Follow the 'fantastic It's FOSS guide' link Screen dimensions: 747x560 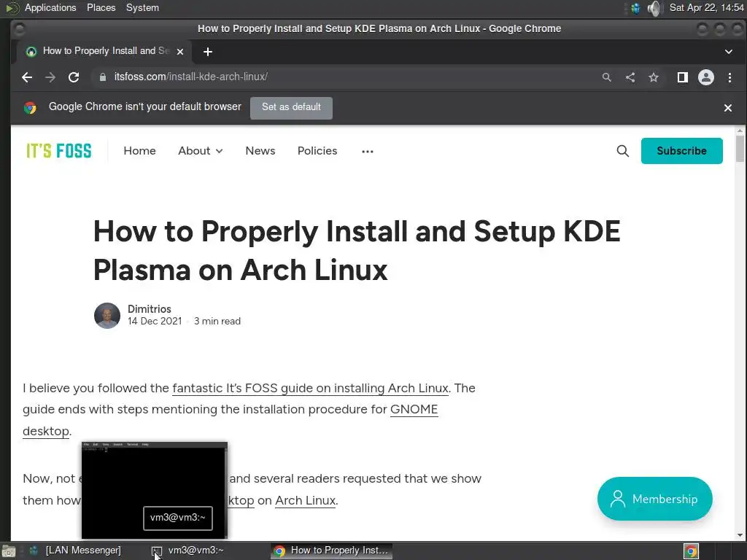(310, 388)
